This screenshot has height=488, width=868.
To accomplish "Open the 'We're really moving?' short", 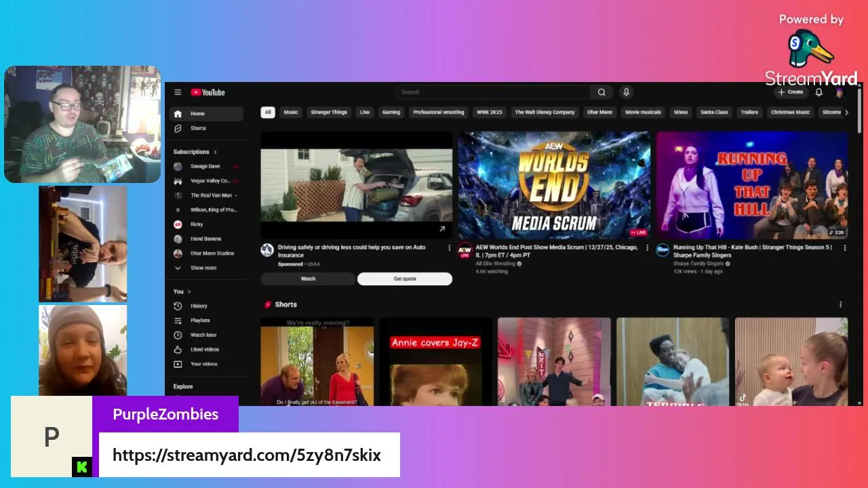I will 317,362.
